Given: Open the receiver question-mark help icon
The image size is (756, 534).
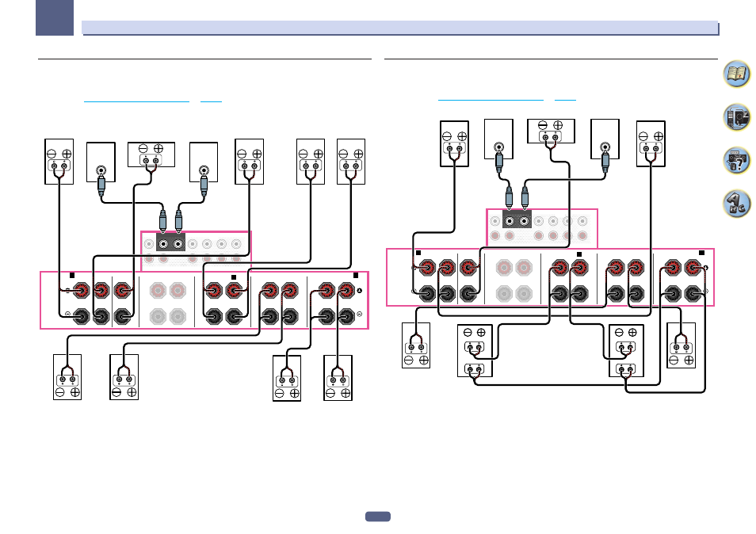Looking at the screenshot, I should (736, 161).
